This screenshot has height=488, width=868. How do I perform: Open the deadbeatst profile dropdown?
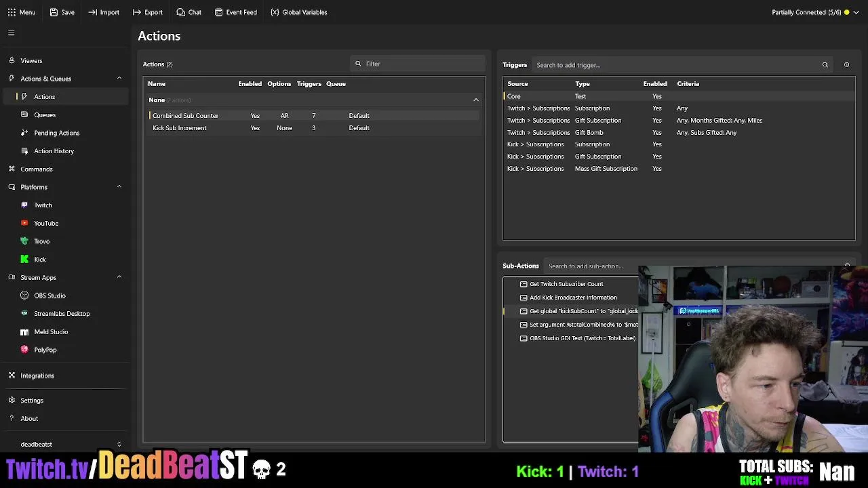pos(119,445)
